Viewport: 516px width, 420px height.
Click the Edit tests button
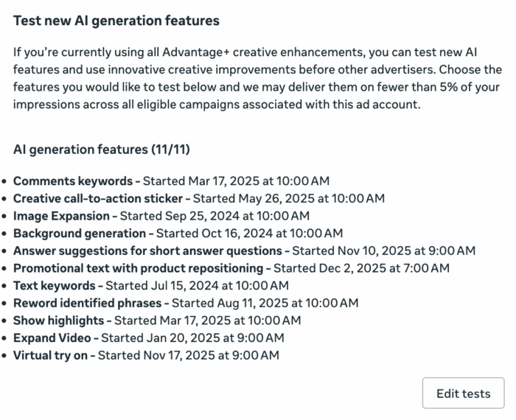[463, 393]
